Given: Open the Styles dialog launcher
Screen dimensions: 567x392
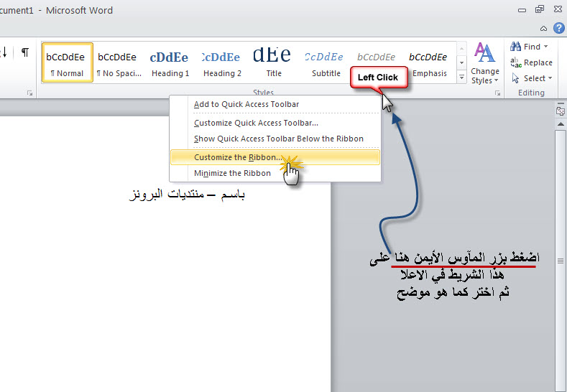Looking at the screenshot, I should pyautogui.click(x=497, y=93).
